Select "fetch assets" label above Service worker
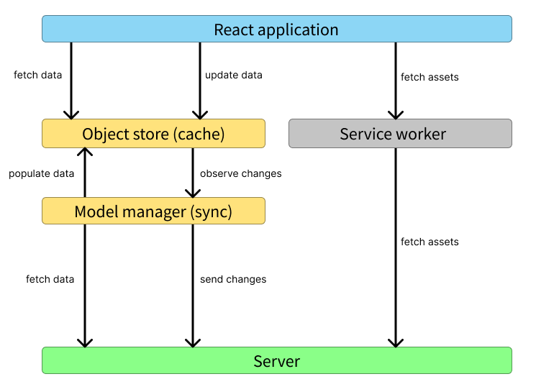536x392 pixels. 430,77
